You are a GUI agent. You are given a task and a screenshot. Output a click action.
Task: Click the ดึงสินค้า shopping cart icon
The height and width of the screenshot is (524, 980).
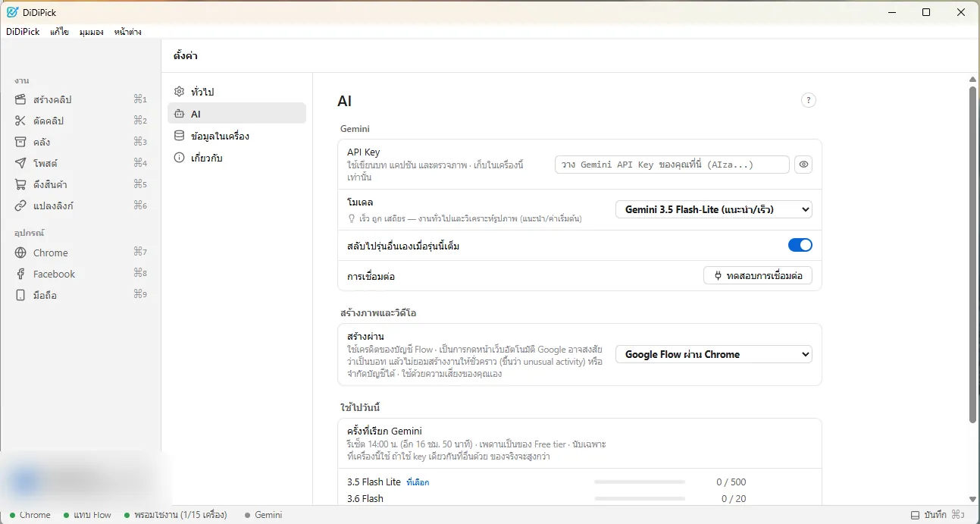(x=20, y=184)
